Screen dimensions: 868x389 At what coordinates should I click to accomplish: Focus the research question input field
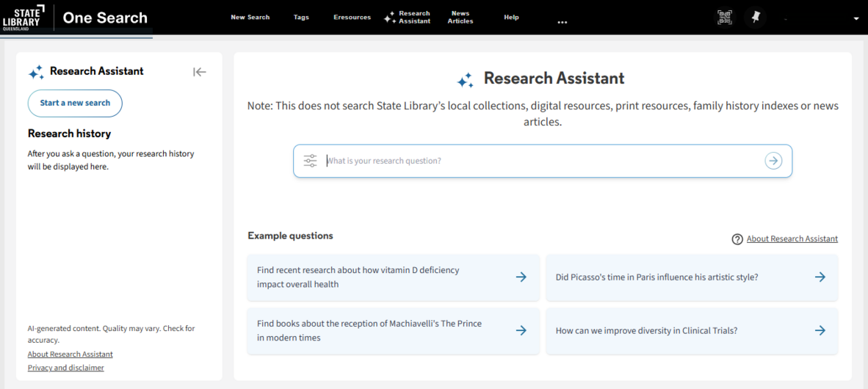click(x=543, y=161)
